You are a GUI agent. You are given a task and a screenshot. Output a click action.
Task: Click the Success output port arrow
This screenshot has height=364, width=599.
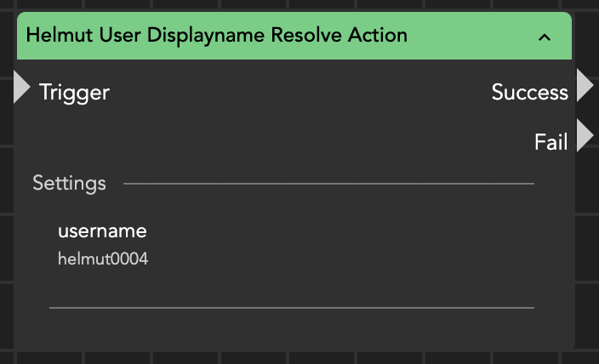coord(585,85)
